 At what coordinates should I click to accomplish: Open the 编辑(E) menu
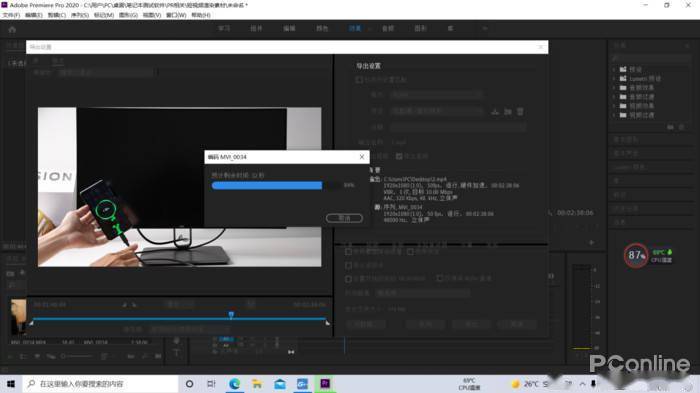point(34,15)
